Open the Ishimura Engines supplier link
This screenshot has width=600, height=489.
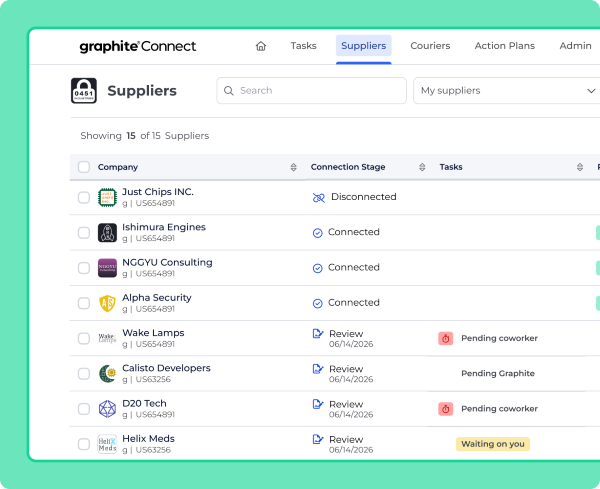pos(164,227)
